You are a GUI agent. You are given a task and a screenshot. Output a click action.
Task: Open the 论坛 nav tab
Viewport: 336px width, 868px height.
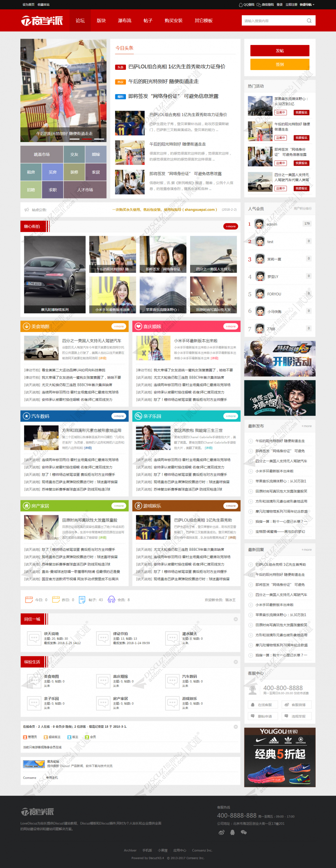click(x=80, y=21)
